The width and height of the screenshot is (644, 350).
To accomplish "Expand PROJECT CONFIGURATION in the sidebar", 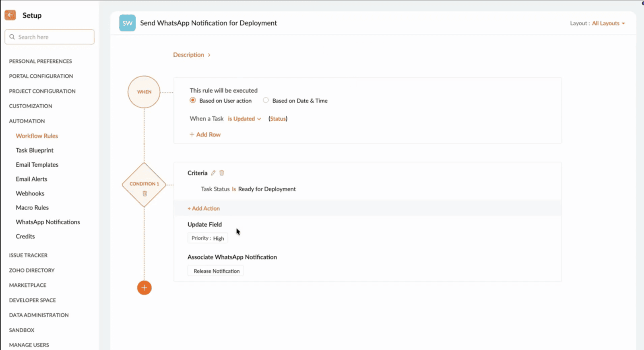I will click(x=42, y=91).
